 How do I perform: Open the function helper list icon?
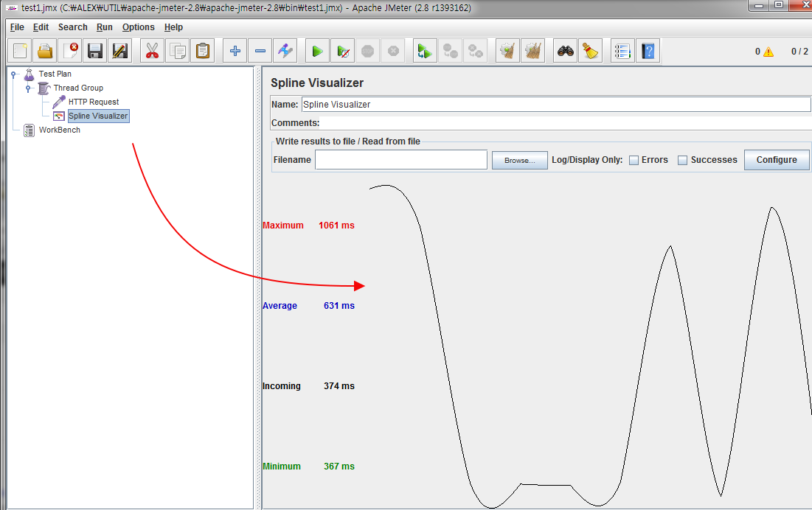tap(622, 51)
